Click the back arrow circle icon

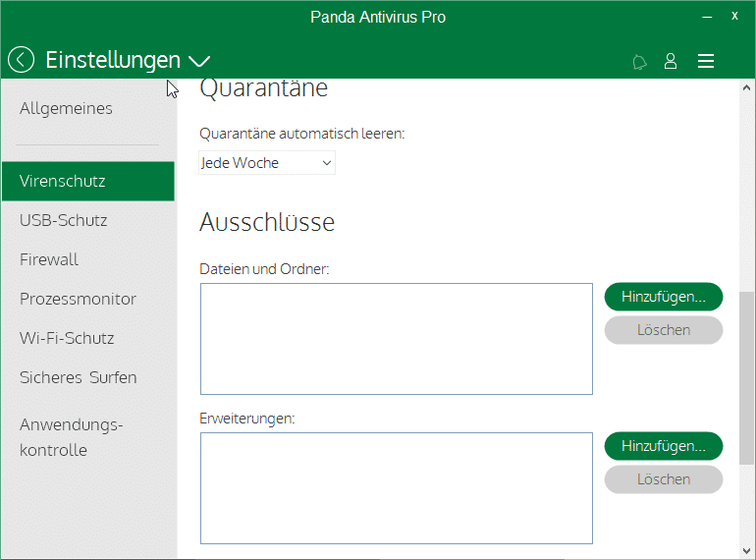pos(21,60)
